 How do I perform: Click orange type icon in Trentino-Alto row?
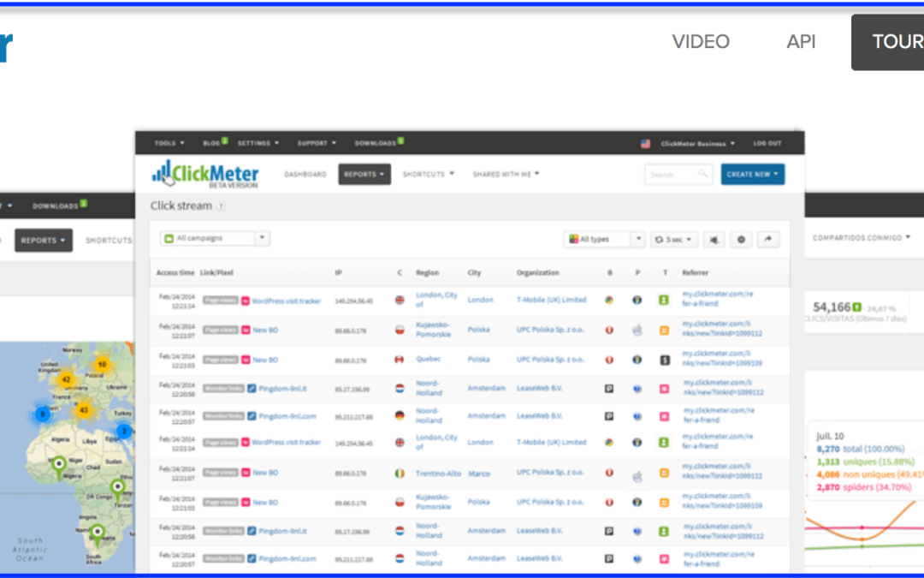coord(664,473)
